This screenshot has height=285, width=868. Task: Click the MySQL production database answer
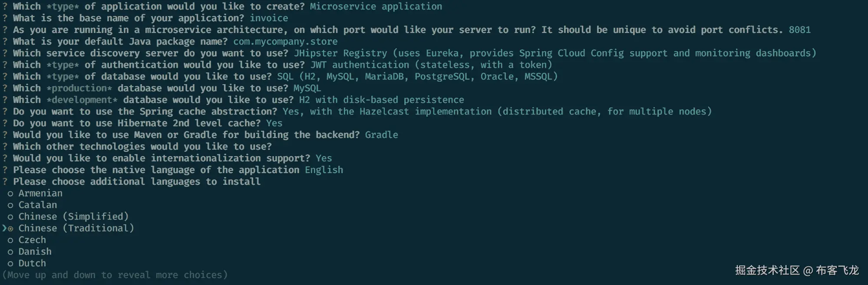(x=307, y=88)
